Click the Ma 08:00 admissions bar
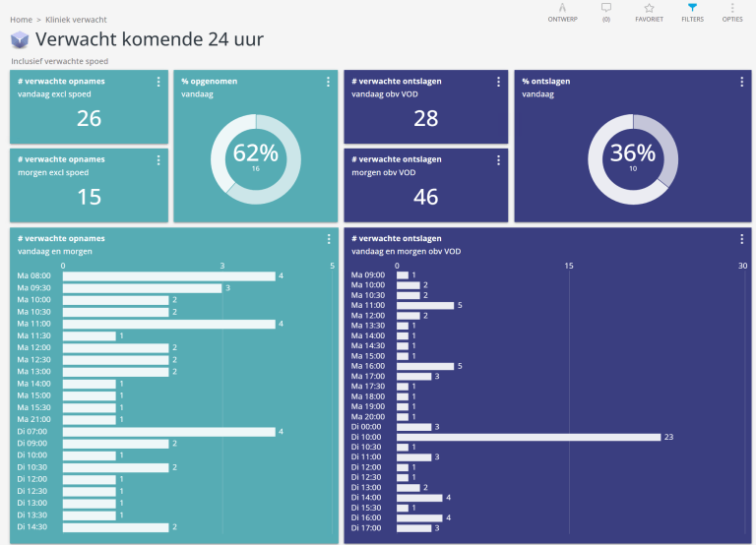This screenshot has height=545, width=756. click(x=168, y=276)
